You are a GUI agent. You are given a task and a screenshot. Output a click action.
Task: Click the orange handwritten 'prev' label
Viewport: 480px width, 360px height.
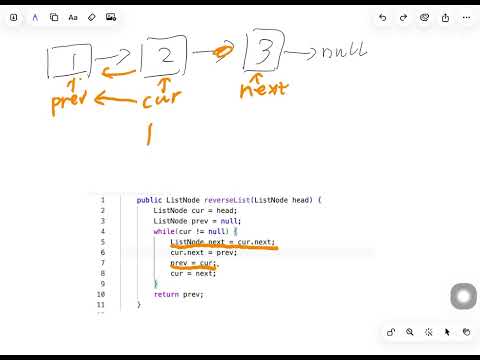(69, 101)
